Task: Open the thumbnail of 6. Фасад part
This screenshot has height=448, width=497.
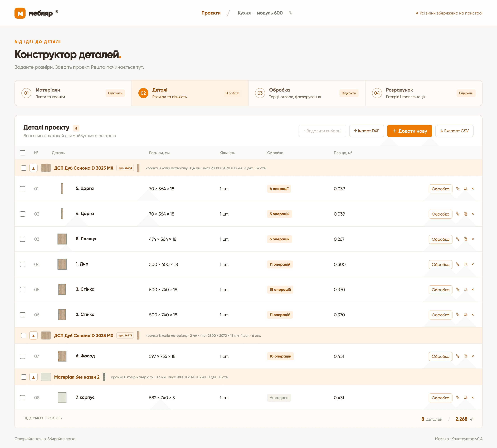Action: click(x=62, y=356)
